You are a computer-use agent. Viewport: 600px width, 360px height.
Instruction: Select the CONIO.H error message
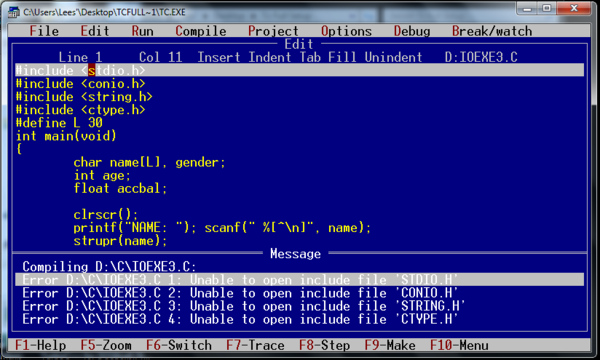click(x=240, y=293)
